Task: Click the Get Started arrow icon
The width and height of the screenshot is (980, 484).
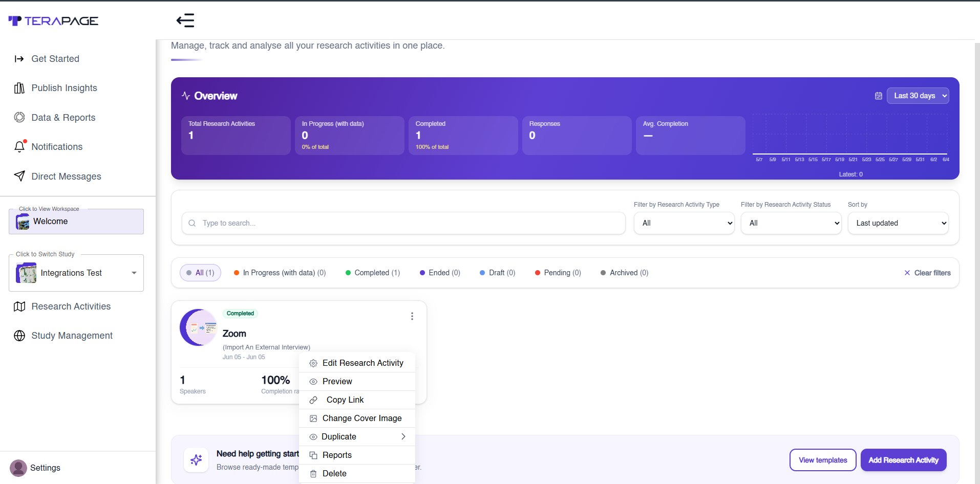Action: click(x=19, y=59)
